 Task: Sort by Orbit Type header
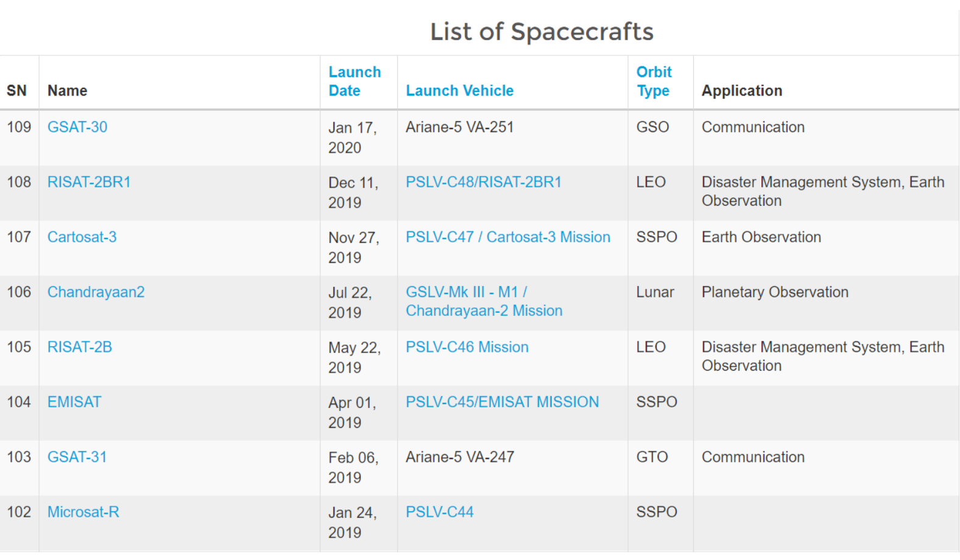(x=654, y=82)
